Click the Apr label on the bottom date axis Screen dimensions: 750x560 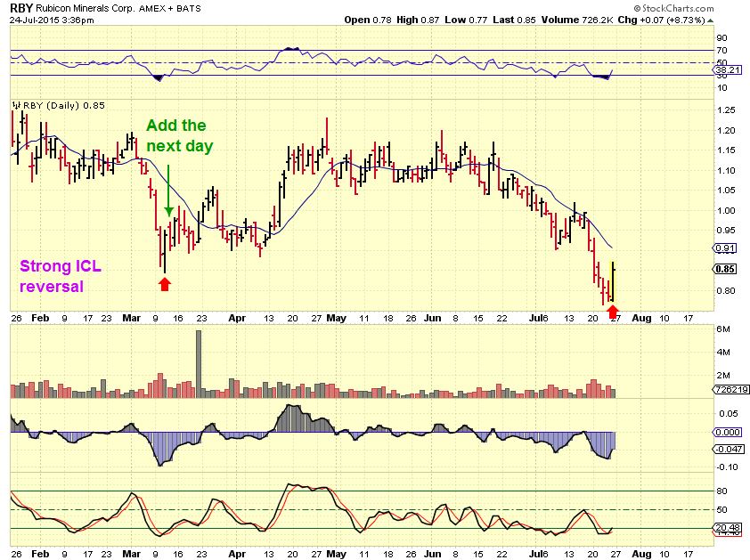[x=237, y=554]
